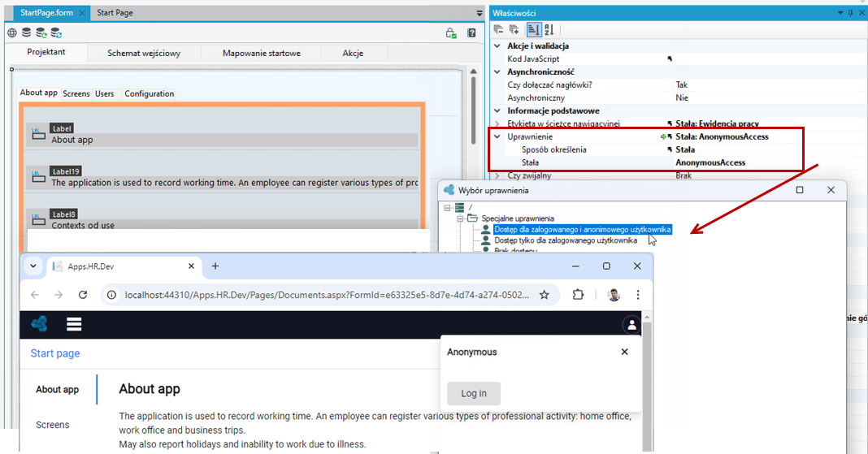Collapse the Specjalne uprawnienia tree node

460,218
